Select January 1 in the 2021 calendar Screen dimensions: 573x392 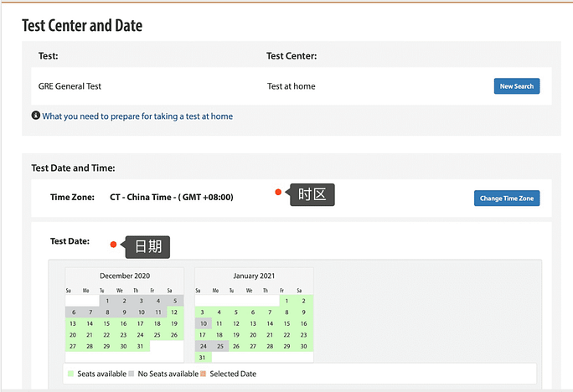click(286, 301)
